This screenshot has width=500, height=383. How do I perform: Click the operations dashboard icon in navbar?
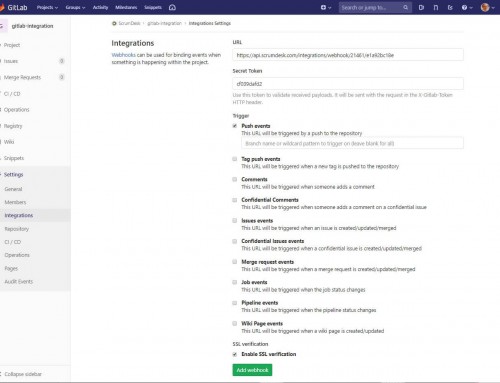click(172, 7)
